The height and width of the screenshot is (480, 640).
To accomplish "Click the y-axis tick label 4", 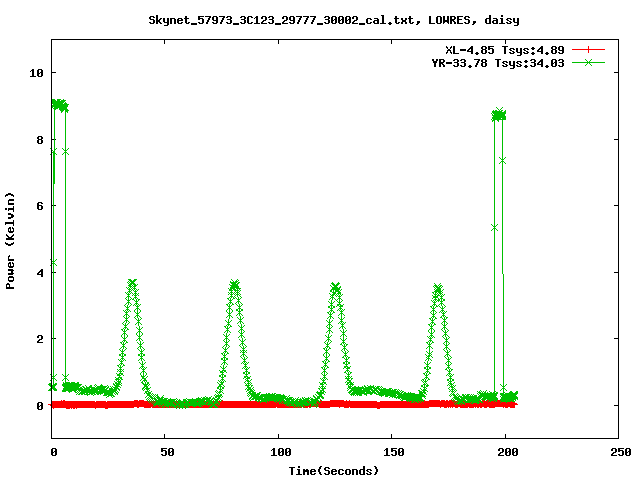I will point(40,273).
